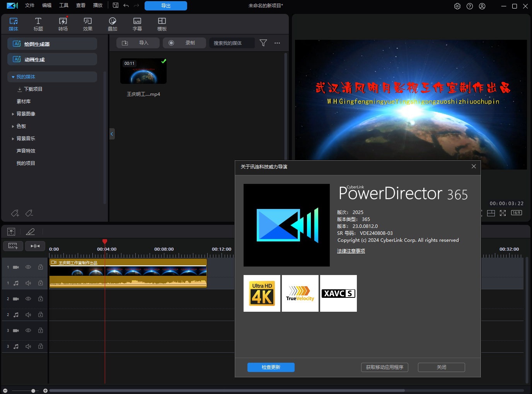The width and height of the screenshot is (532, 394).
Task: Open the 转场 transitions room
Action: (x=63, y=24)
